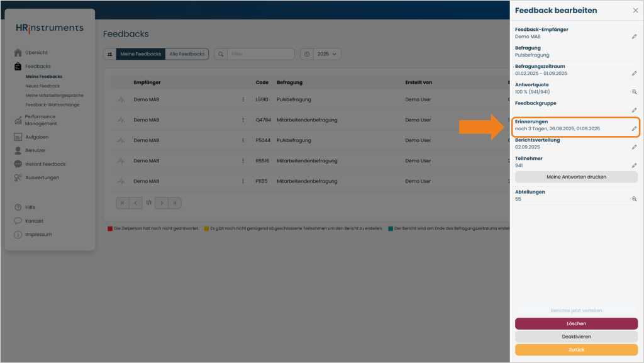Click the 01.02.2025 - 01.09.2025 date range

pyautogui.click(x=541, y=74)
